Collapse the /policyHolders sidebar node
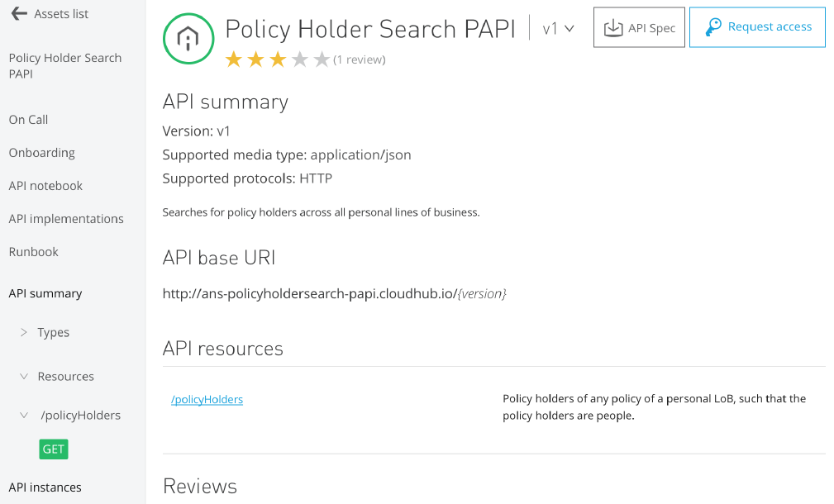The height and width of the screenshot is (504, 834). [24, 415]
